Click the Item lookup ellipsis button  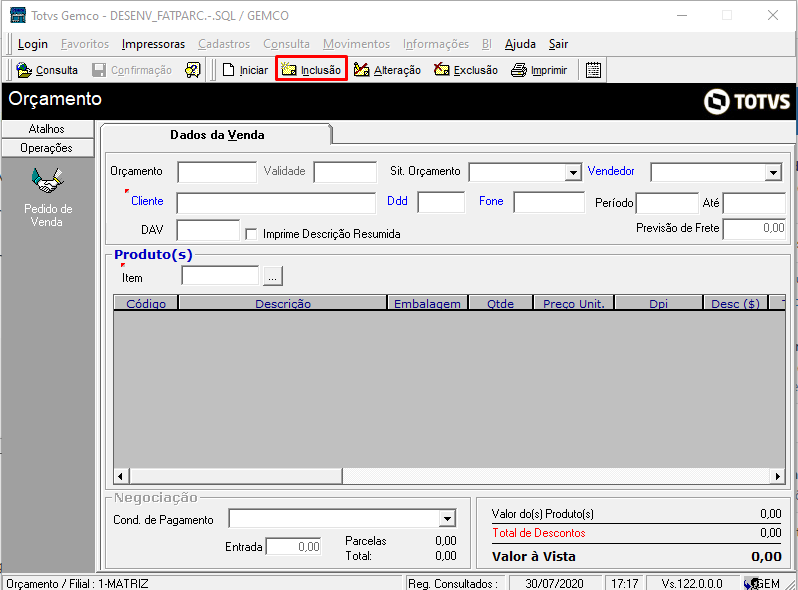click(x=274, y=276)
